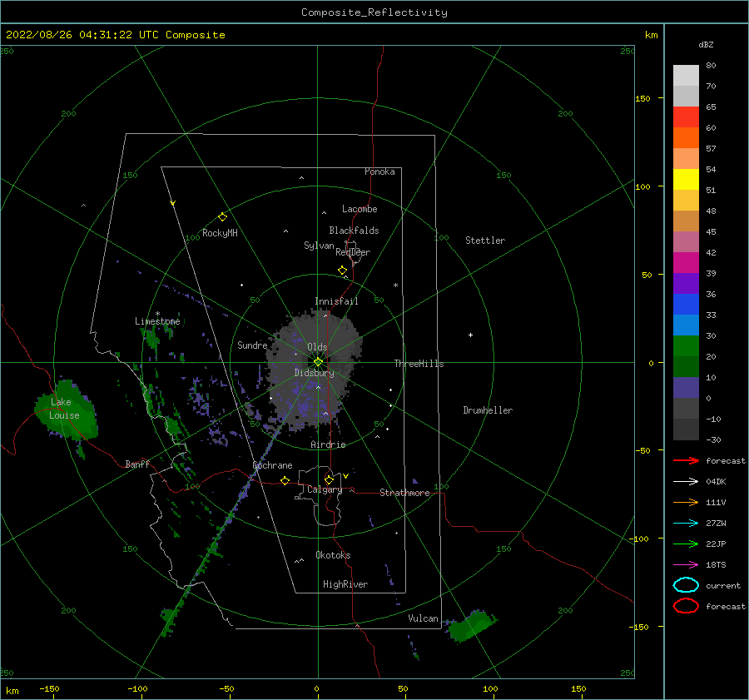
Task: Click the cyan 27ZW arrow legend icon
Action: click(x=686, y=524)
